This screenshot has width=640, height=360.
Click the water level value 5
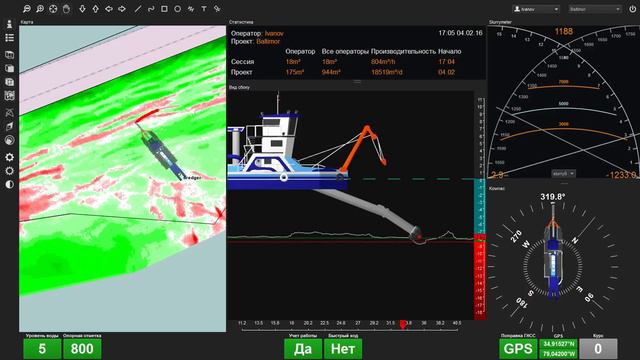(x=42, y=349)
